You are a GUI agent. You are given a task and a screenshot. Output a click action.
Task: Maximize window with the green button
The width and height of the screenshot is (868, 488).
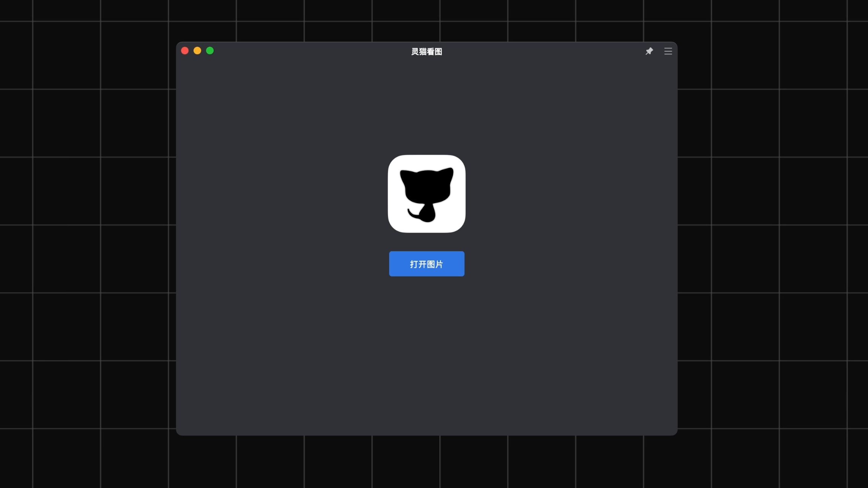210,51
